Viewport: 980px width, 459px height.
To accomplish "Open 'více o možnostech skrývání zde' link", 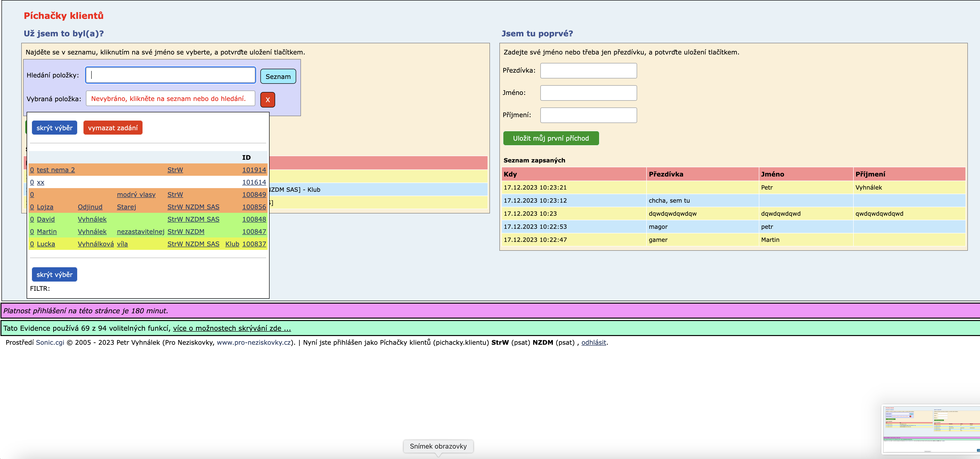I will click(x=232, y=329).
